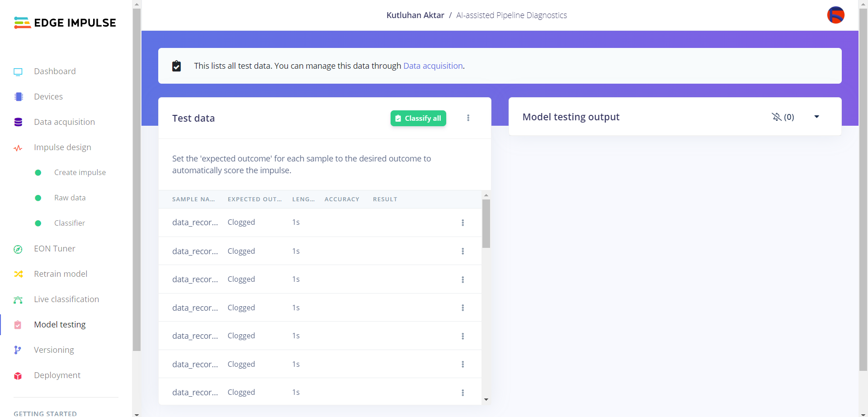Open the user profile avatar
868x417 pixels.
coord(835,15)
